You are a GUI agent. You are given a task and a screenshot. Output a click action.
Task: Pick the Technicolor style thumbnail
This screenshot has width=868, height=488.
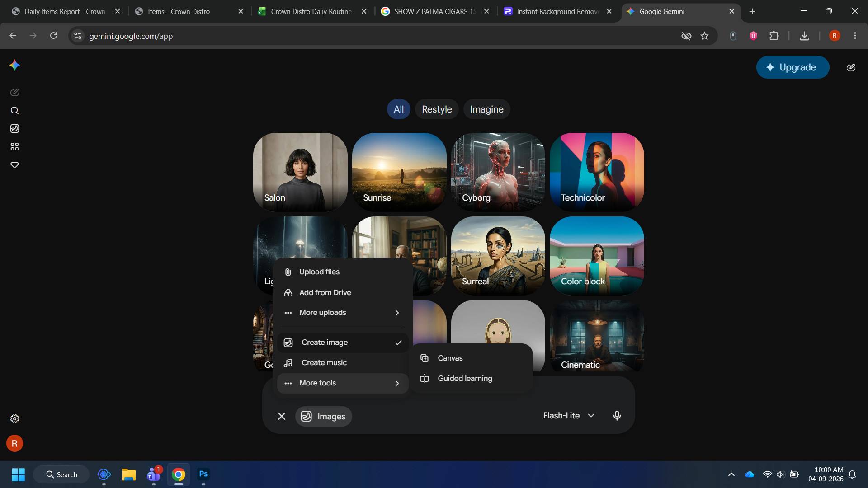597,172
